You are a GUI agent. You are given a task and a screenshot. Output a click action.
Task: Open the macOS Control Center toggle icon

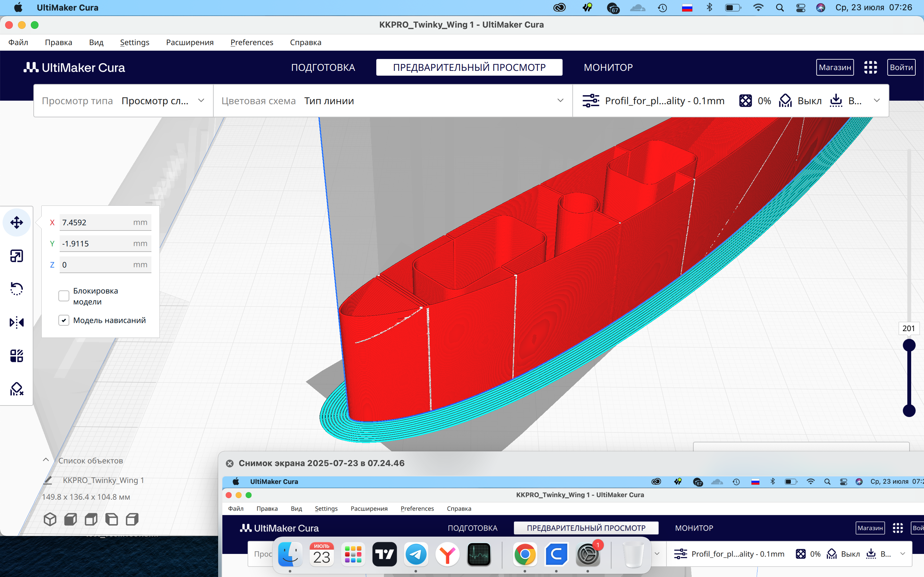tap(801, 8)
